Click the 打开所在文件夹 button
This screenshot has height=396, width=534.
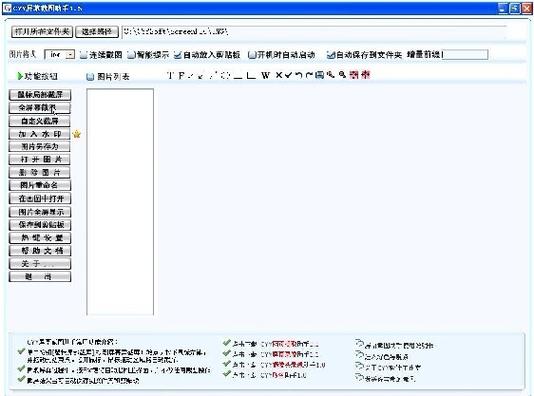[x=42, y=32]
